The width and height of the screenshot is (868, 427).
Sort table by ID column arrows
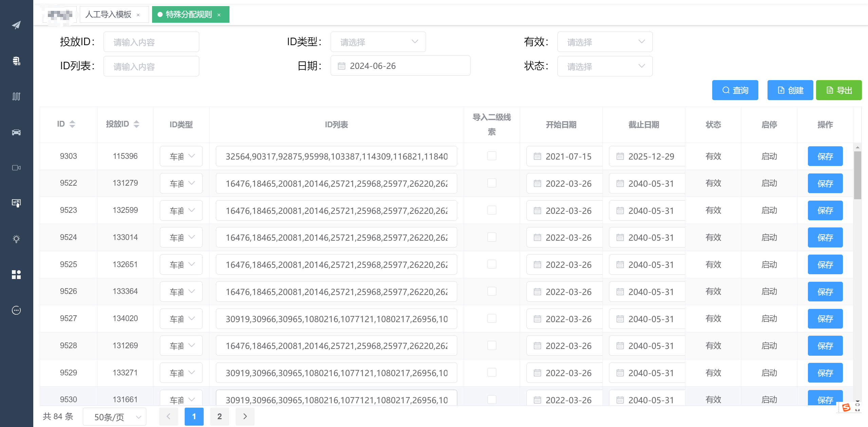(72, 124)
